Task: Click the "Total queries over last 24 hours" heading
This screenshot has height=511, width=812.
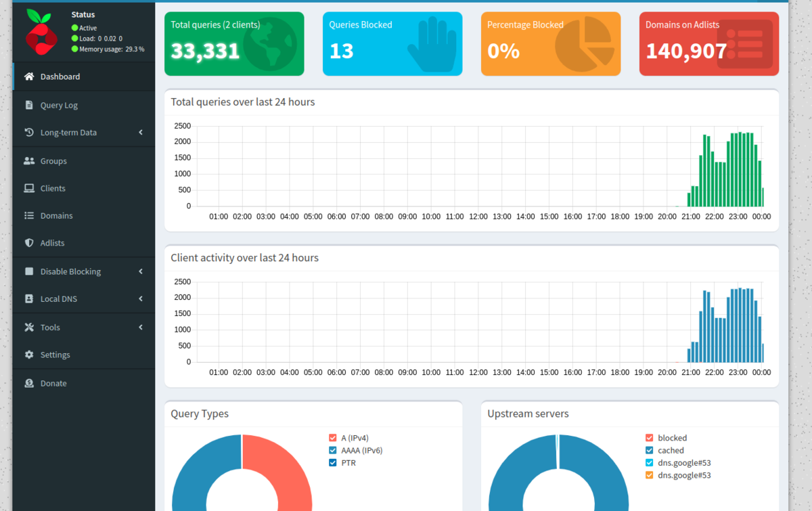Action: pos(242,102)
